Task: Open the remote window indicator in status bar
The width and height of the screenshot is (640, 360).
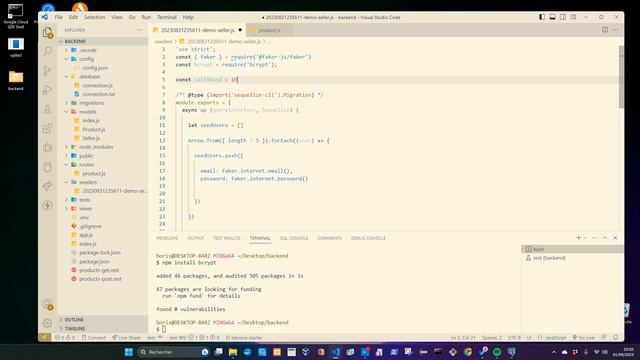Action: point(44,338)
